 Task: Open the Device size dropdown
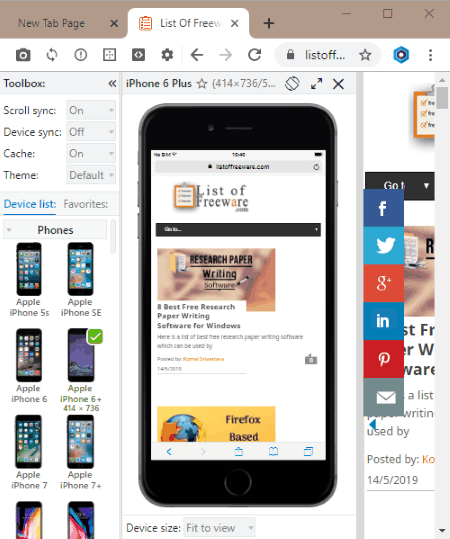219,527
